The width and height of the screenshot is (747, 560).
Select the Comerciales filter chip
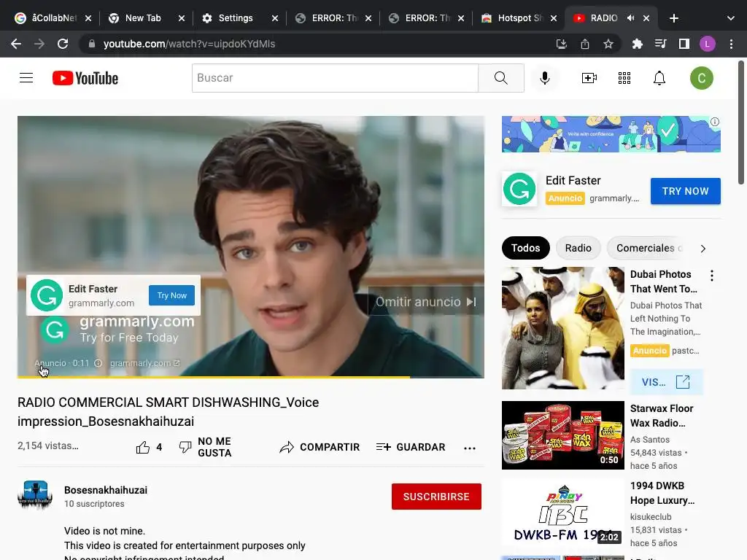tap(646, 248)
